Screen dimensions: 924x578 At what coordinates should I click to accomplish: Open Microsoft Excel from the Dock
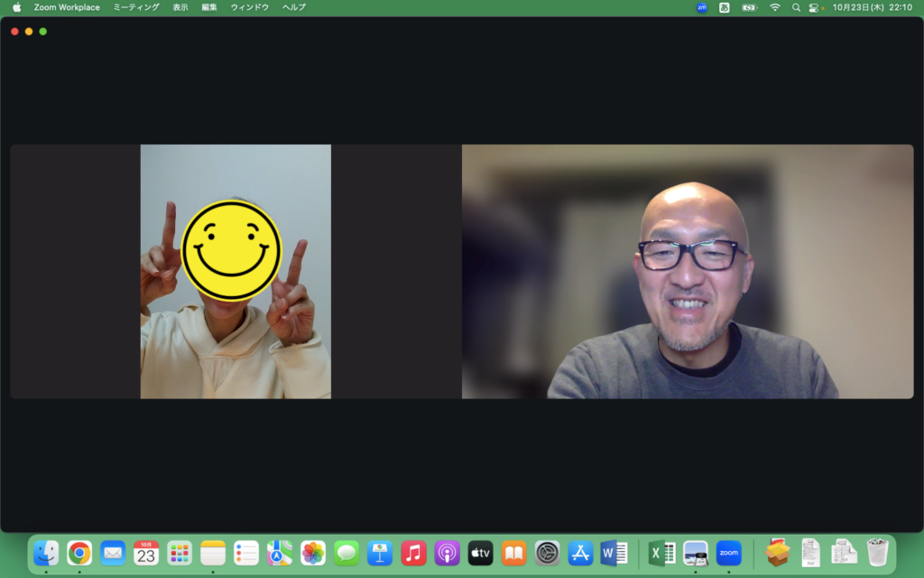pyautogui.click(x=661, y=553)
